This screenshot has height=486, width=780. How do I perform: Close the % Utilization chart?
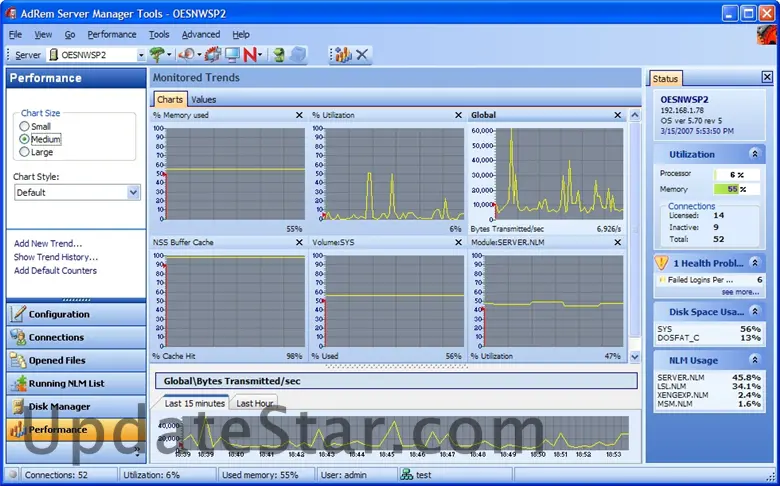(458, 115)
